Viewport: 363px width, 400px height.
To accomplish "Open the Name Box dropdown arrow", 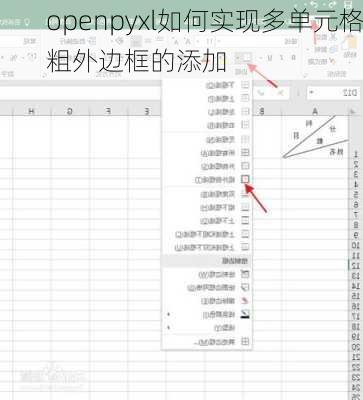I will coord(312,93).
